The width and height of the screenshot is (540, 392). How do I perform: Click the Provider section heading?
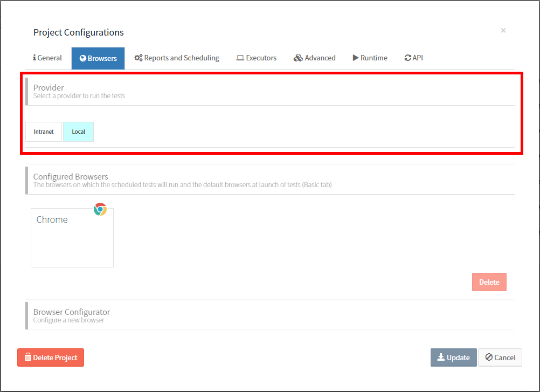49,87
